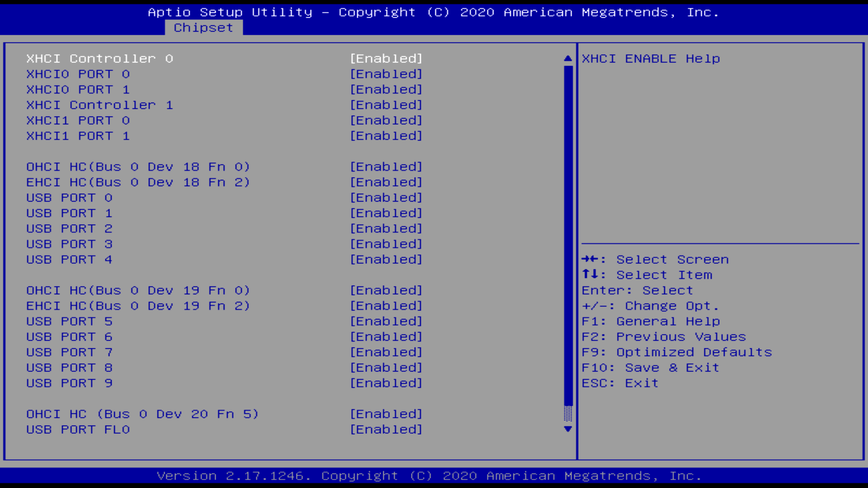Click the scroll up arrow icon
The image size is (868, 488).
tap(568, 58)
